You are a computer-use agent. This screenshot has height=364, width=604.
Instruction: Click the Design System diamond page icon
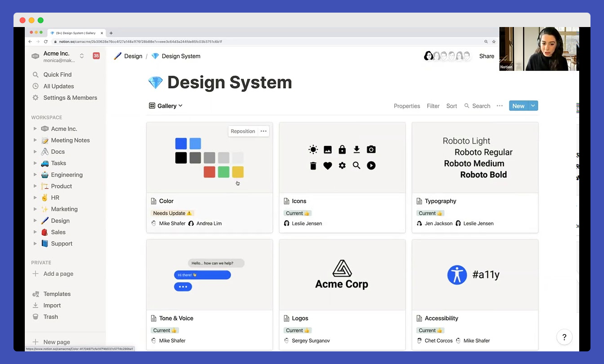pyautogui.click(x=156, y=82)
